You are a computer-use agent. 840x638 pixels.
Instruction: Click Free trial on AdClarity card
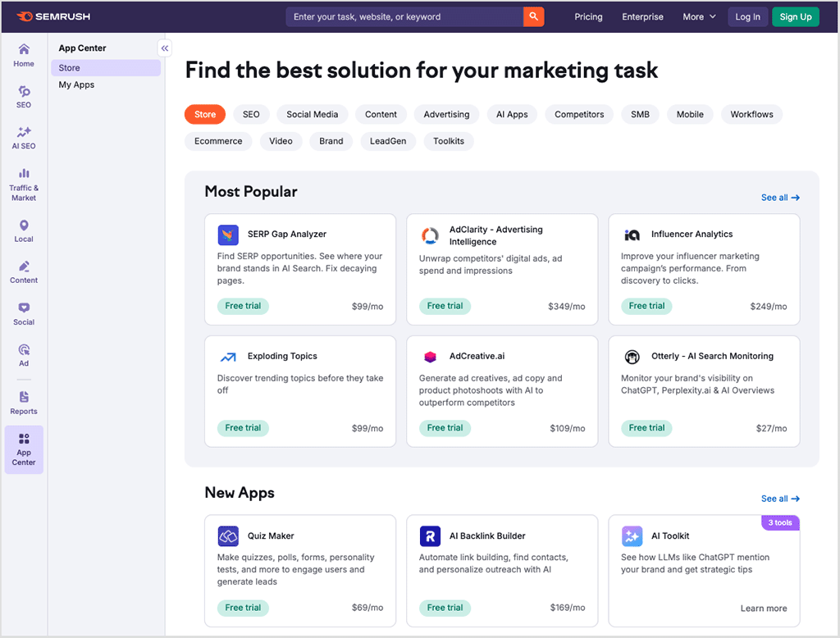[445, 306]
